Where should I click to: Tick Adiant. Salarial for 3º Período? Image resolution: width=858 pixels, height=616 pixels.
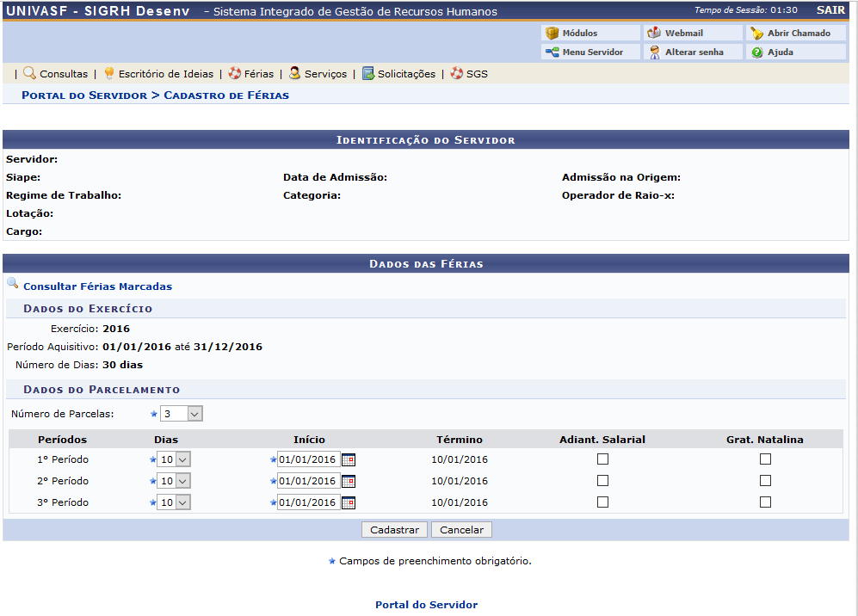click(602, 502)
